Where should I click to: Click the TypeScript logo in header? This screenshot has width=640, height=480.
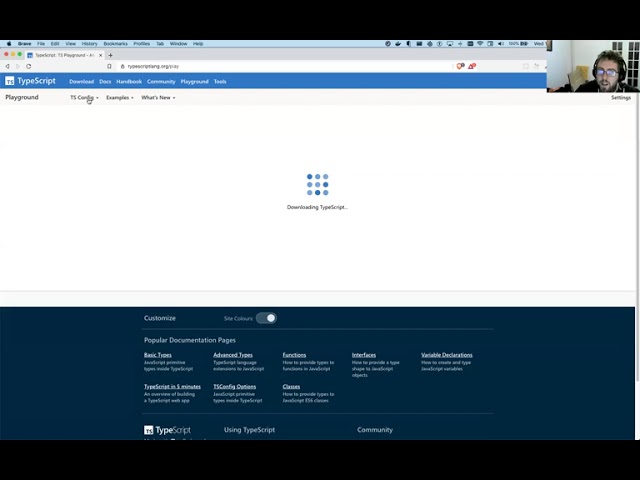click(x=30, y=81)
